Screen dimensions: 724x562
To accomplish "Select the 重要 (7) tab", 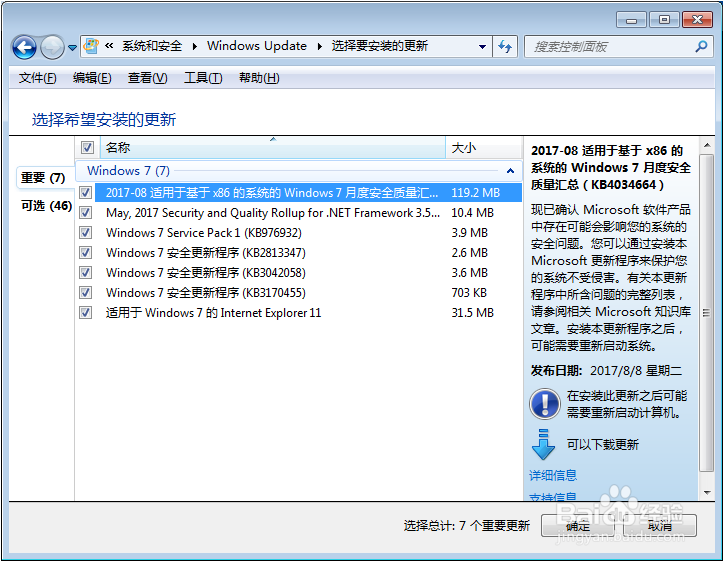I will click(x=43, y=178).
